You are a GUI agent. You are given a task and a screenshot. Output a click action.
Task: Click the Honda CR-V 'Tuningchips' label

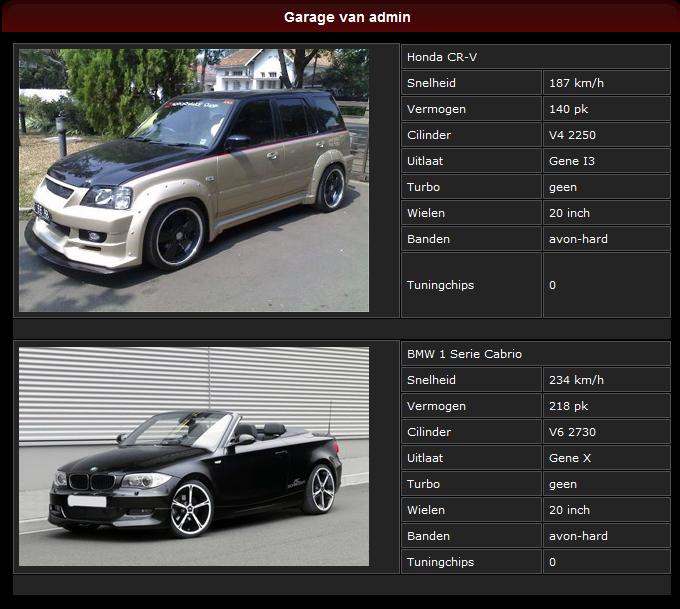440,285
